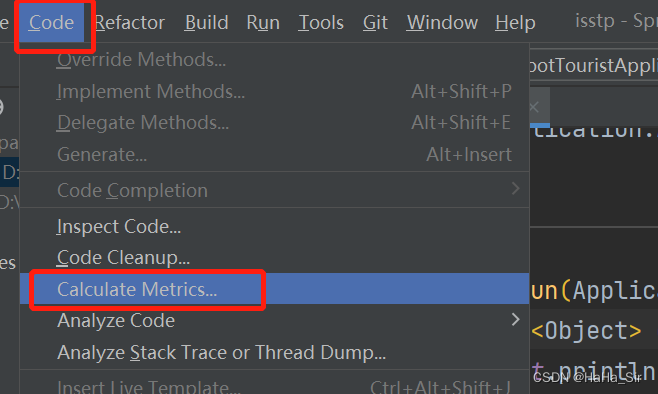Screen dimensions: 658x394
Task: Click the <Object> code text in editor
Action: point(586,331)
